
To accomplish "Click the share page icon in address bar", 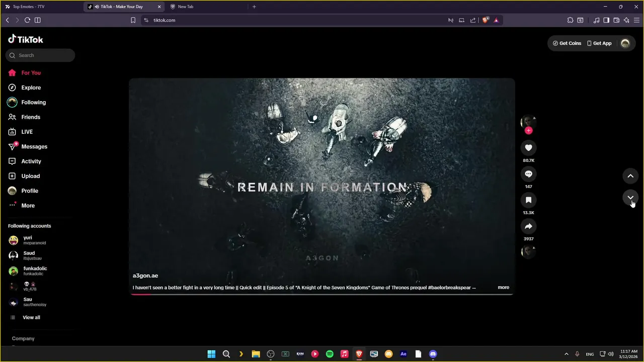I will pos(473,20).
